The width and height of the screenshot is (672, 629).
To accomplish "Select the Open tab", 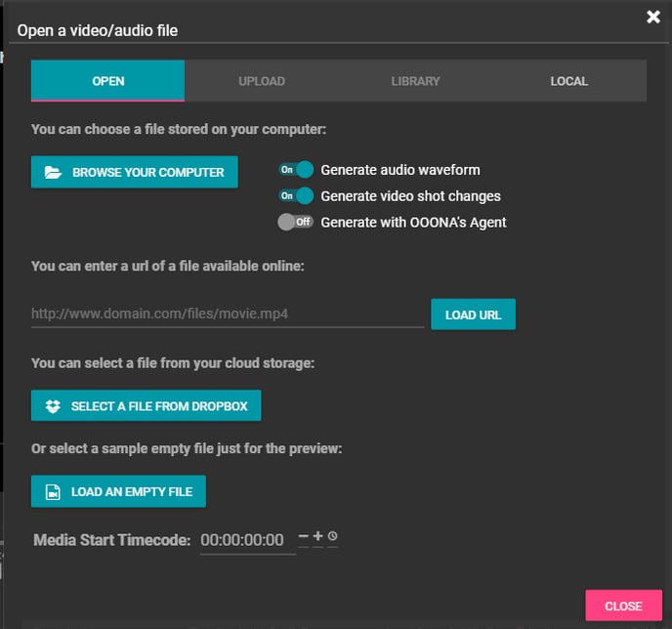I will pos(107,81).
